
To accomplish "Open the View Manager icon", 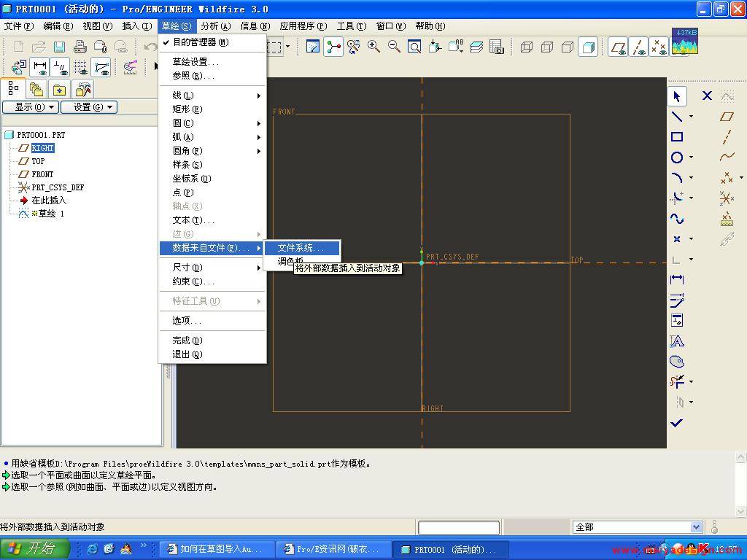I will click(496, 47).
